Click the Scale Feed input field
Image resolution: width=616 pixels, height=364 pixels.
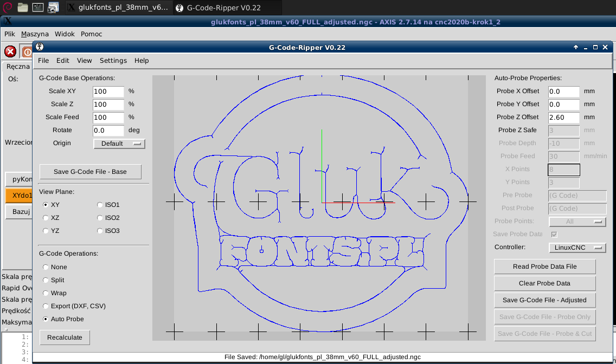pyautogui.click(x=108, y=118)
